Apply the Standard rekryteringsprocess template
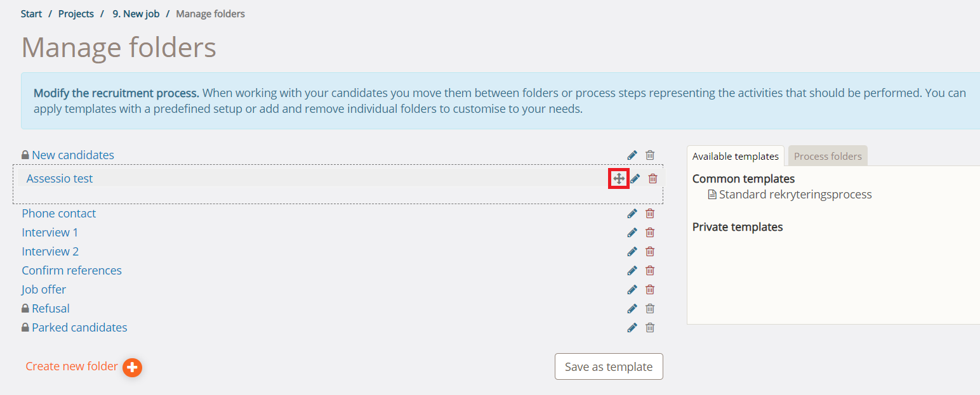 coord(795,195)
